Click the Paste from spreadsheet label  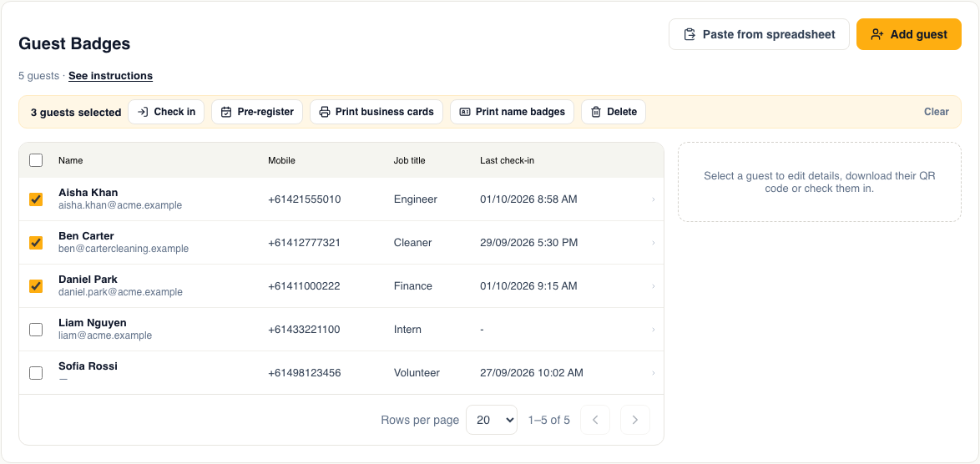coord(769,34)
